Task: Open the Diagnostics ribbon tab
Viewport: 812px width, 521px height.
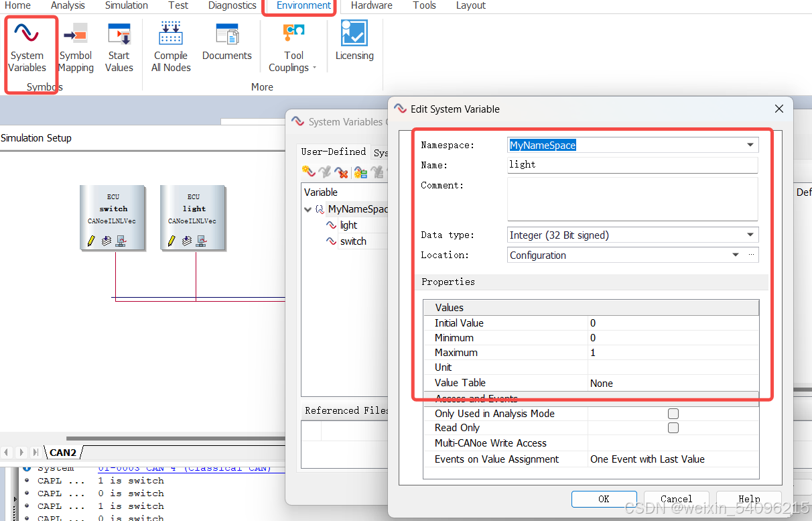Action: (232, 5)
